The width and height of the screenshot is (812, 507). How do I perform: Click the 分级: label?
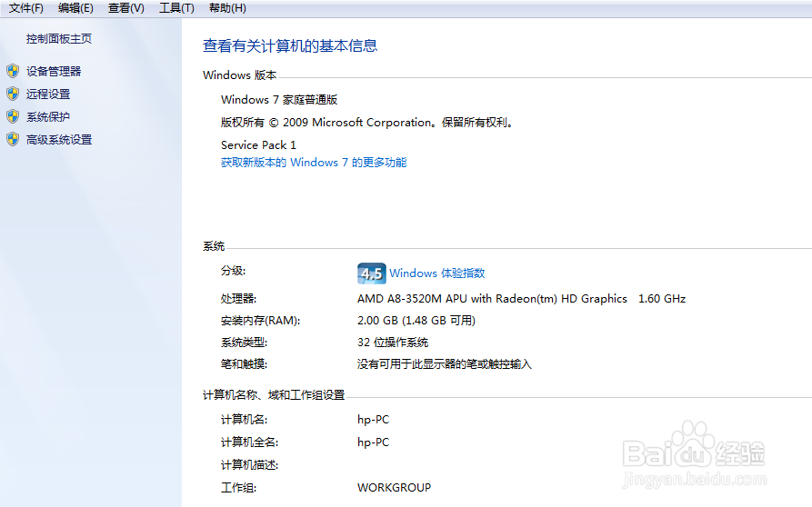233,271
